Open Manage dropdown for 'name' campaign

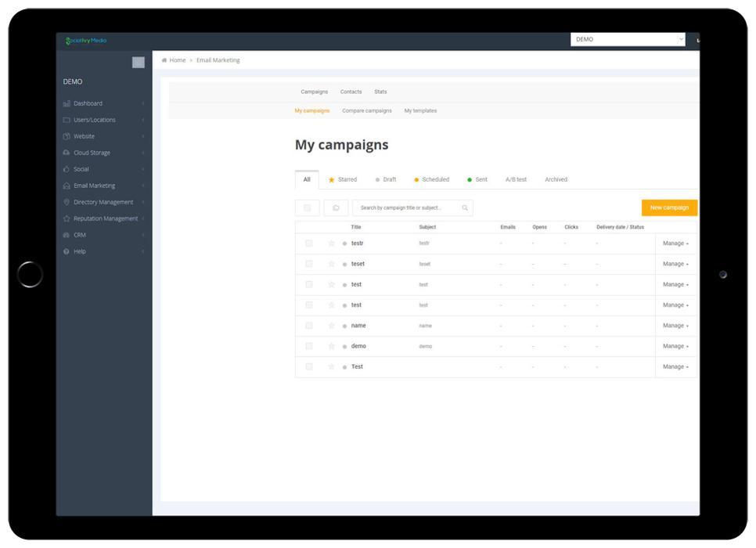(675, 326)
